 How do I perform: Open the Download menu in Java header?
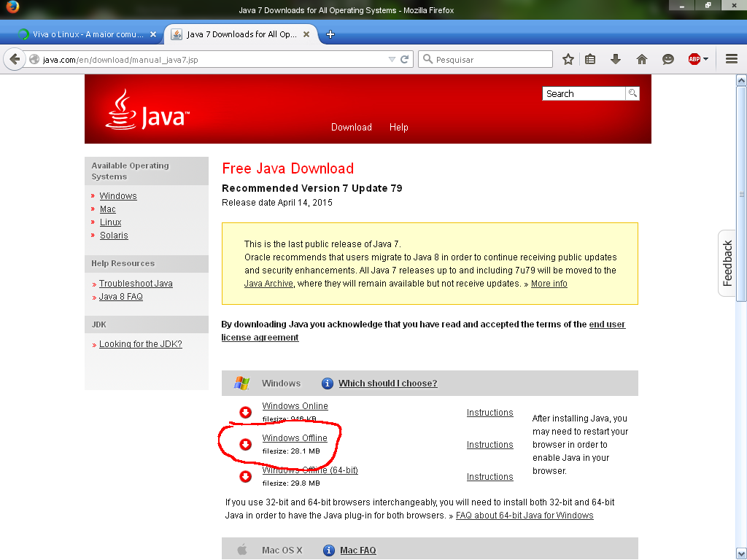point(352,127)
